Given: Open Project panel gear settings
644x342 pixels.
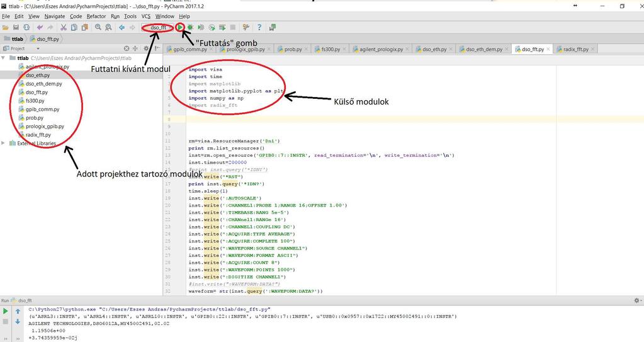Looking at the screenshot, I should pyautogui.click(x=146, y=48).
